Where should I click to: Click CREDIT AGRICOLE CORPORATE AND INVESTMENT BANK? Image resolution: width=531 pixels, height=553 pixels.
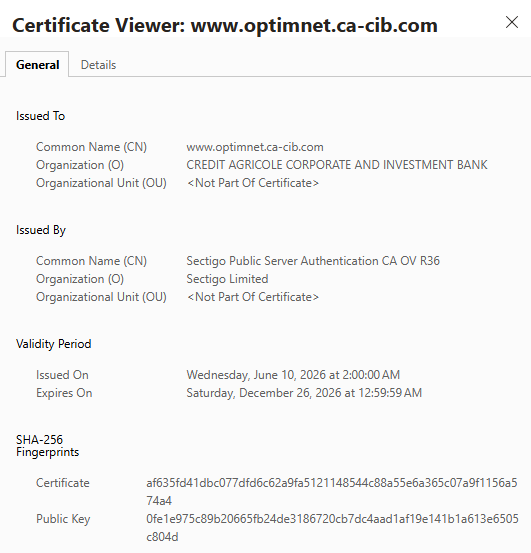[337, 165]
